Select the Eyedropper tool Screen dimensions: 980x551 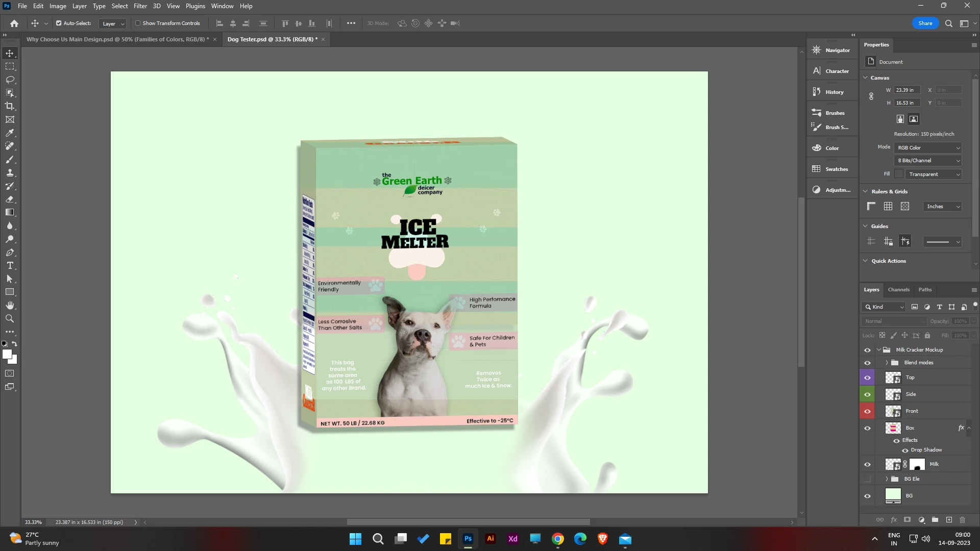[x=10, y=133]
